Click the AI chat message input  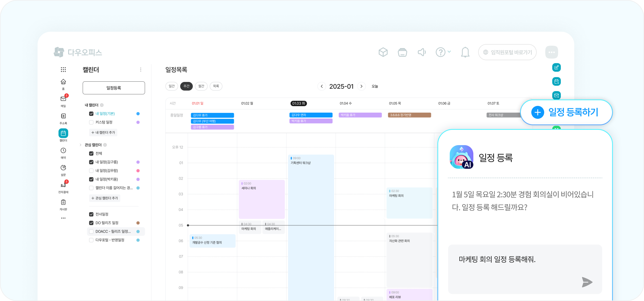point(525,269)
